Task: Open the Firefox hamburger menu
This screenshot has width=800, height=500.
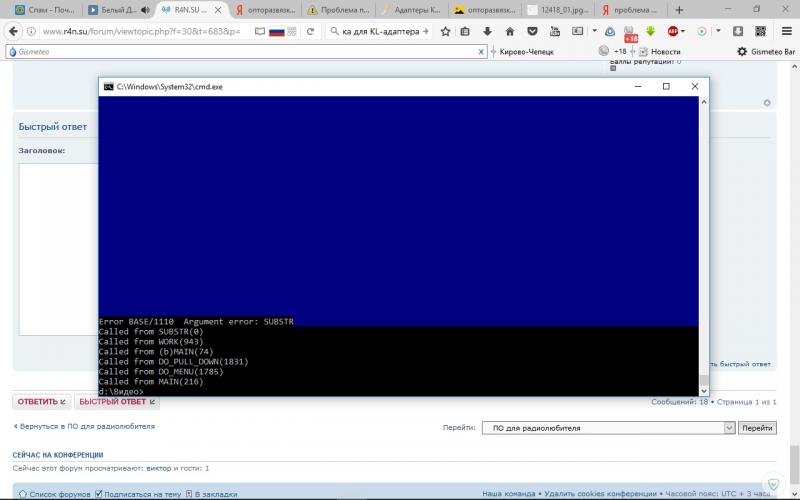Action: tap(785, 31)
